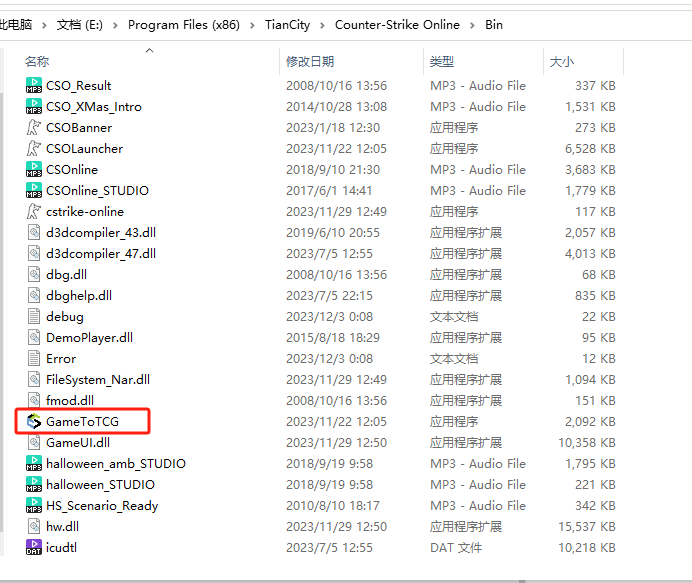Click the dbg.dll file icon

click(34, 275)
